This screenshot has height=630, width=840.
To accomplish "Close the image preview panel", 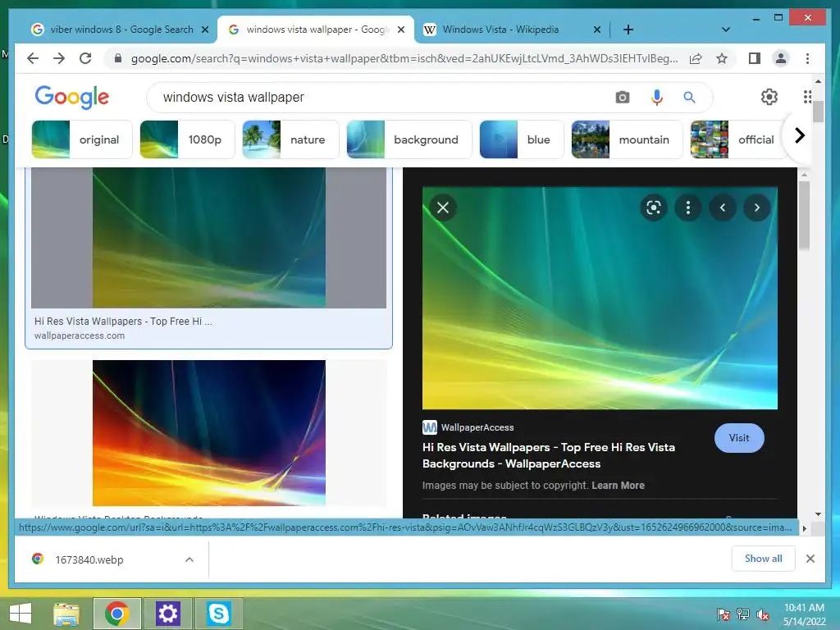I will (443, 208).
